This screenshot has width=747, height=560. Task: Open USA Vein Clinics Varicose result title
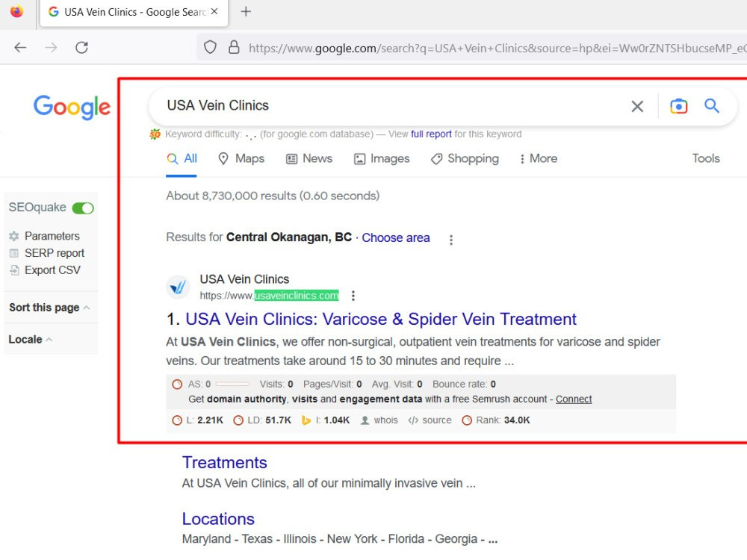(381, 319)
